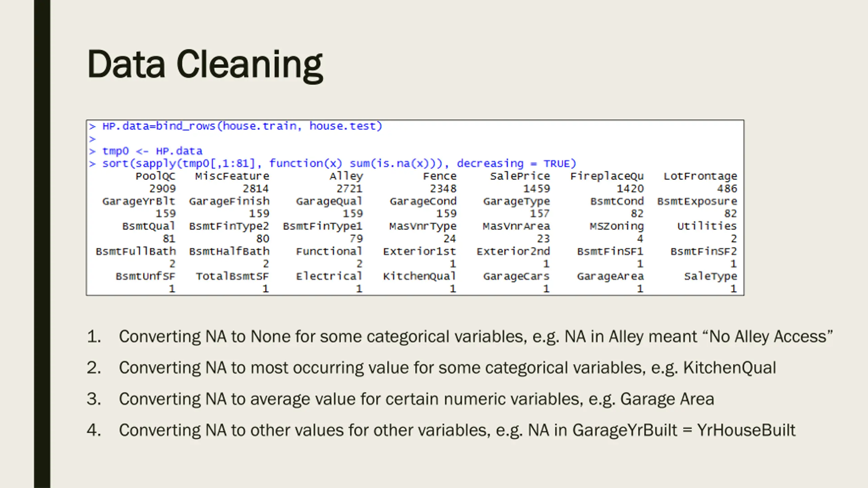Click the Exterior1st label
Viewport: 868px width, 488px height.
(x=420, y=251)
